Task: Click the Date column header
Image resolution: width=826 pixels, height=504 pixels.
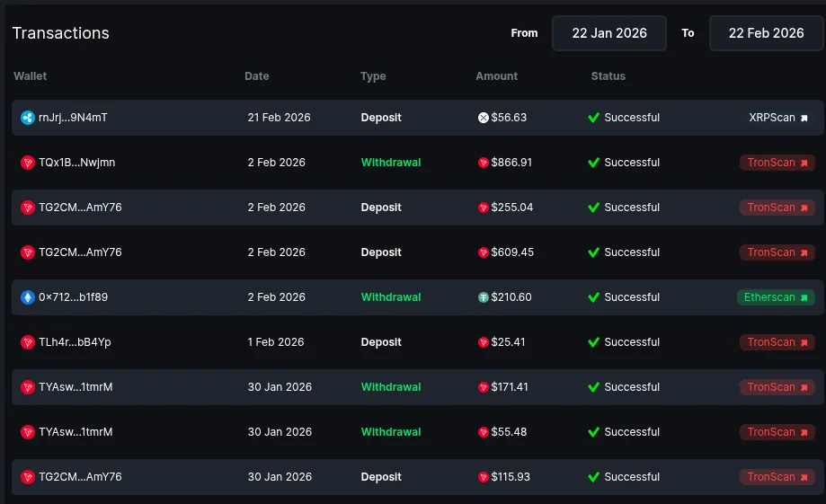Action: (x=256, y=75)
